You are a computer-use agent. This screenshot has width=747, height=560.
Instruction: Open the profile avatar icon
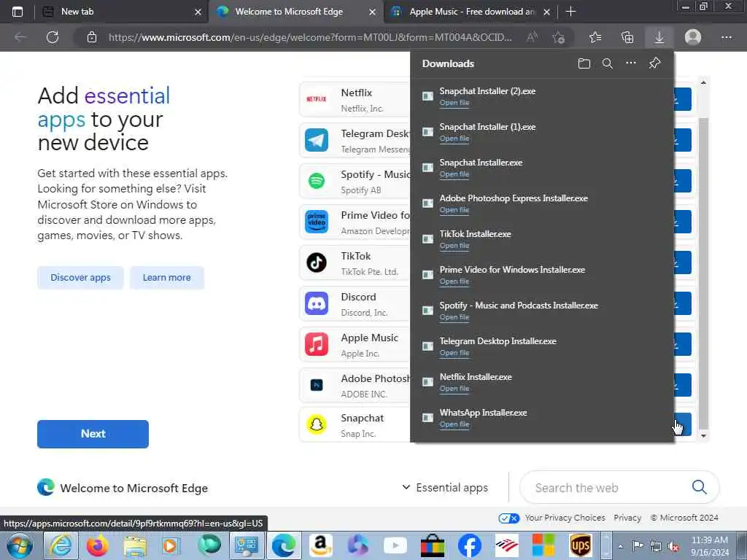[693, 37]
